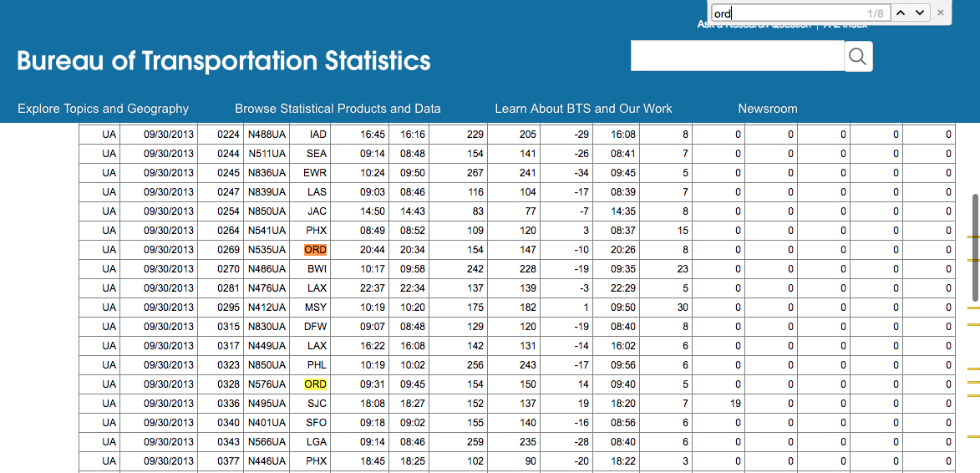
Task: Click the vertical page scrollbar thumb
Action: [x=975, y=247]
